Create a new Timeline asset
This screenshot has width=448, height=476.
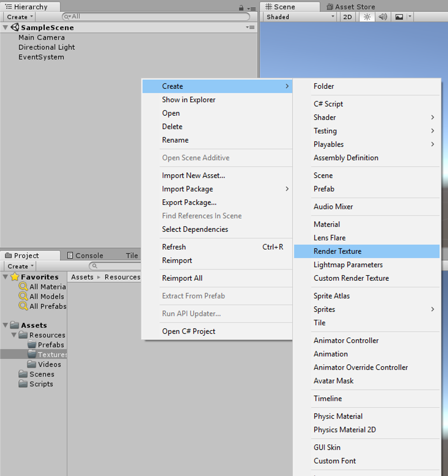tap(367, 399)
